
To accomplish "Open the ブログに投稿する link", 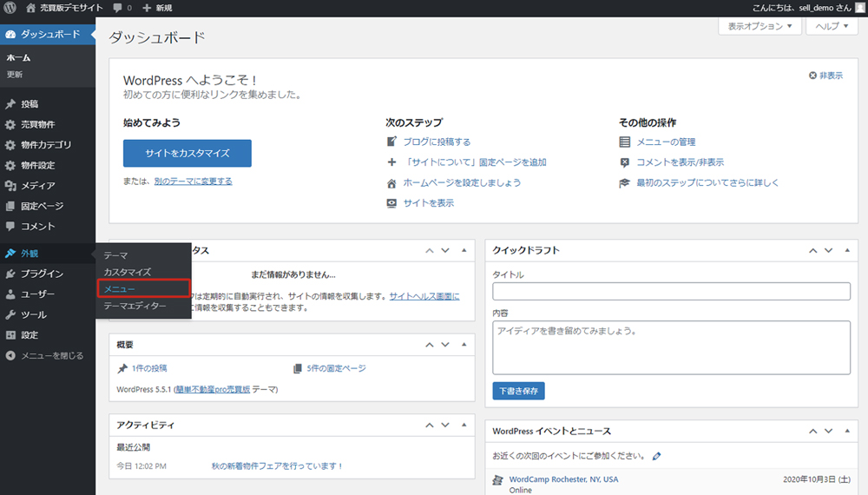I will [437, 142].
